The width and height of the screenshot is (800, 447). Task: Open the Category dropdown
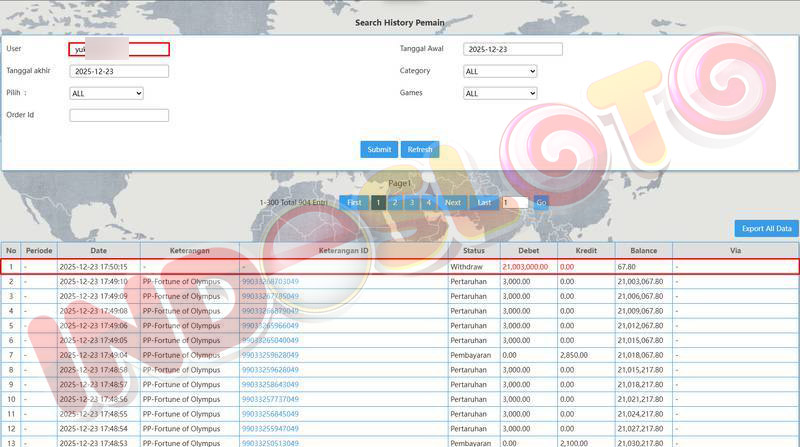[x=500, y=71]
